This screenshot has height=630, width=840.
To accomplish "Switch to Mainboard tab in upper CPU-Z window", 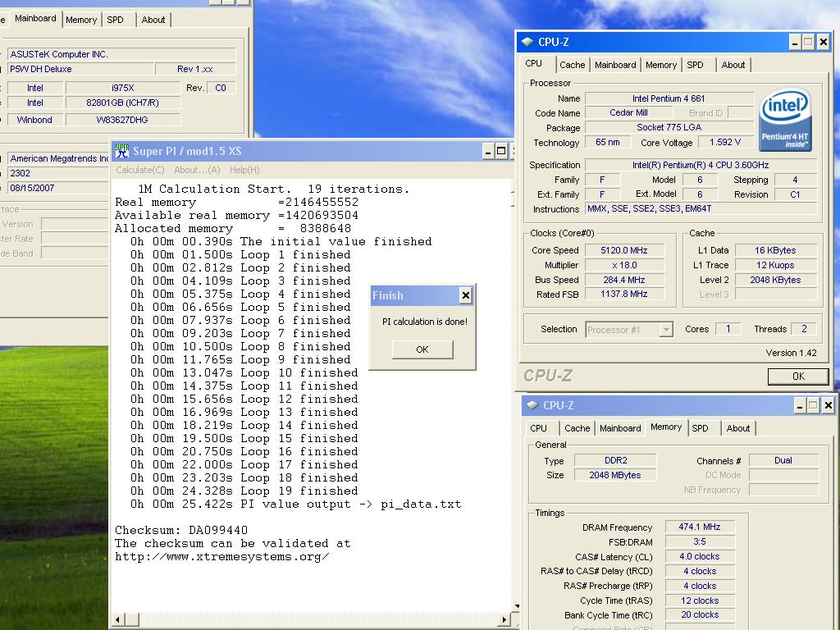I will [615, 65].
